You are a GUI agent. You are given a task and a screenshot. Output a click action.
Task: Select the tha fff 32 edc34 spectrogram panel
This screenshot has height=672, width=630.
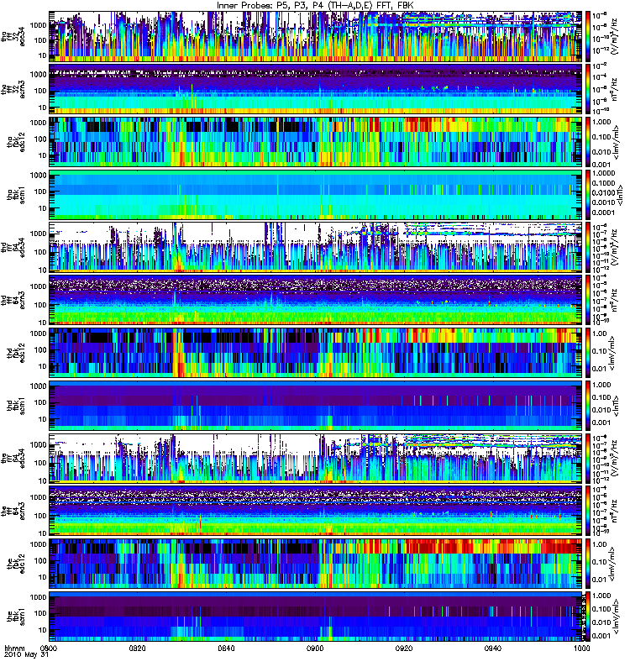tap(316, 36)
